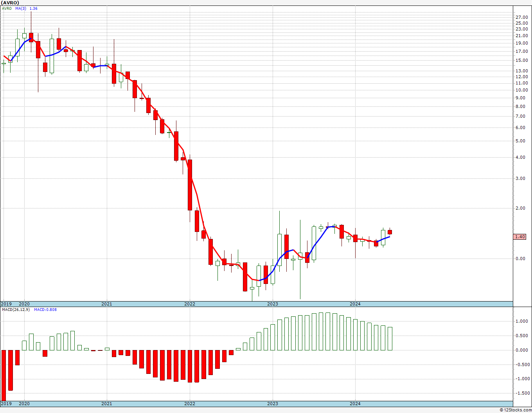Click the 1.000 MACD axis label
The height and width of the screenshot is (413, 532).
click(522, 321)
